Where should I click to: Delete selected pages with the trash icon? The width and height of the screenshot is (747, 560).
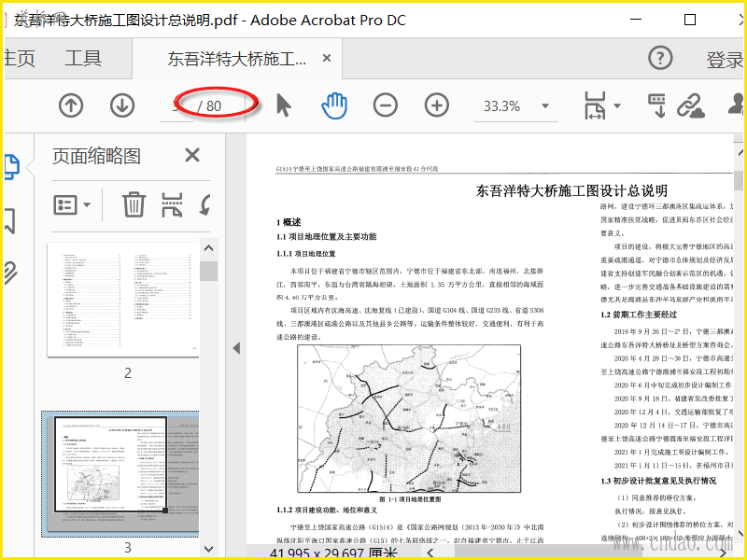pyautogui.click(x=134, y=204)
